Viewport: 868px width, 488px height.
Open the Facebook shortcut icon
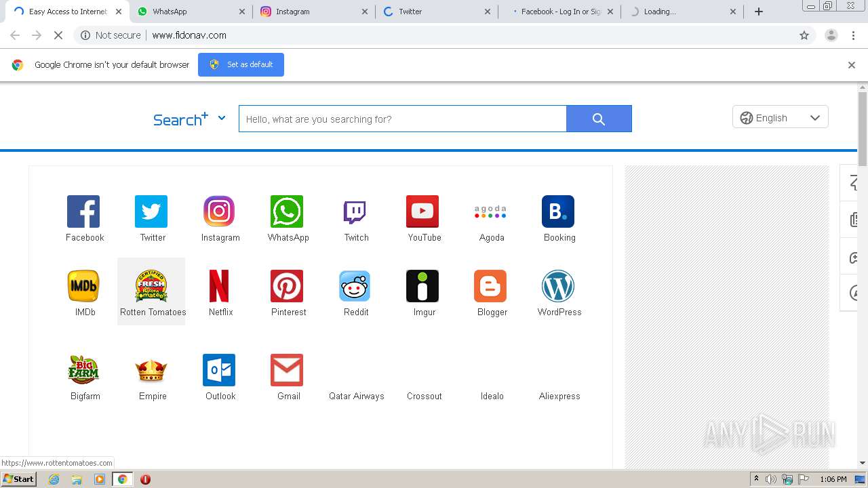coord(83,211)
